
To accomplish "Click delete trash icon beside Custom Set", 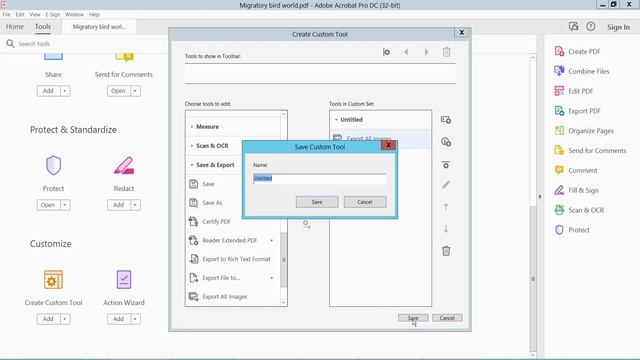I will pos(446,251).
